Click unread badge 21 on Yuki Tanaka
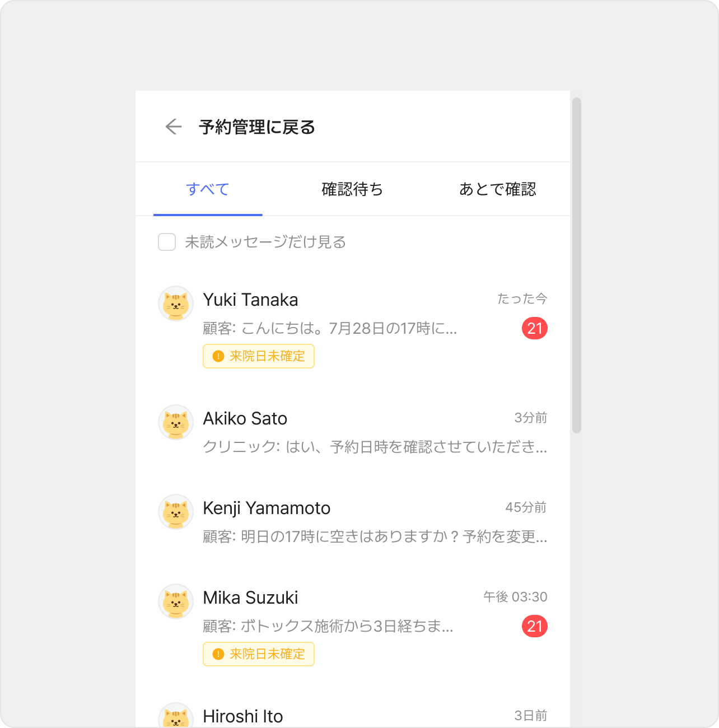Image resolution: width=719 pixels, height=728 pixels. click(535, 328)
